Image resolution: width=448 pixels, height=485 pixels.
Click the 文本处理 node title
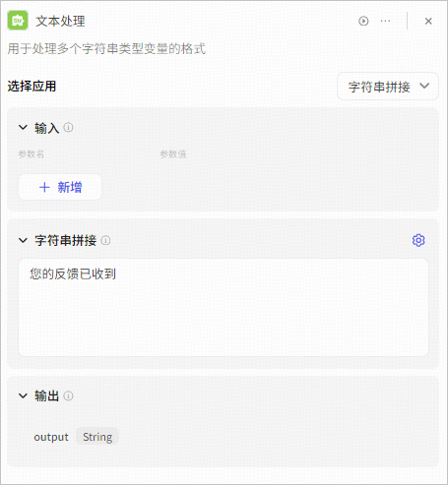[x=60, y=21]
